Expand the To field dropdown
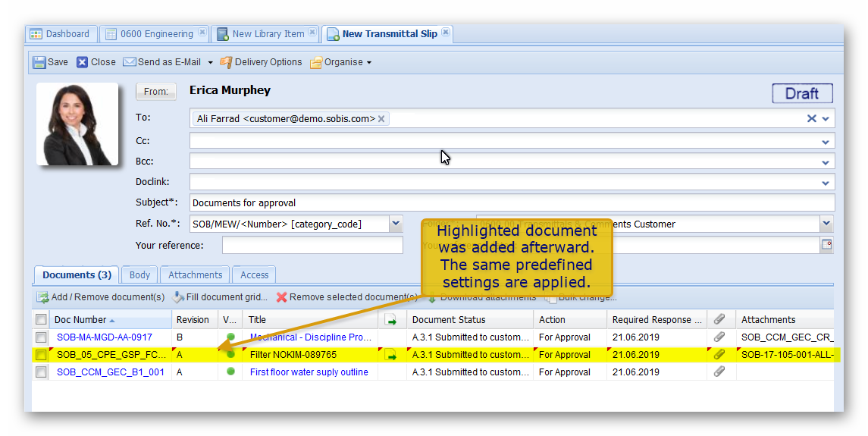 [826, 118]
